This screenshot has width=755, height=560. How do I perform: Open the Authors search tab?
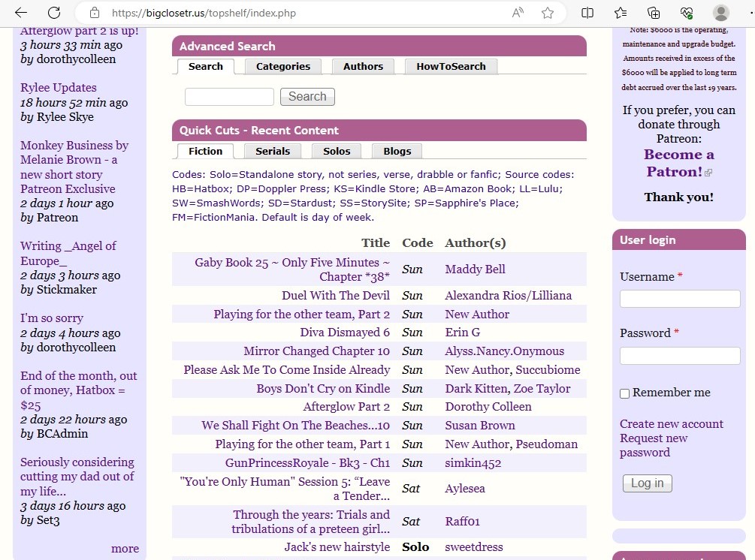tap(363, 66)
